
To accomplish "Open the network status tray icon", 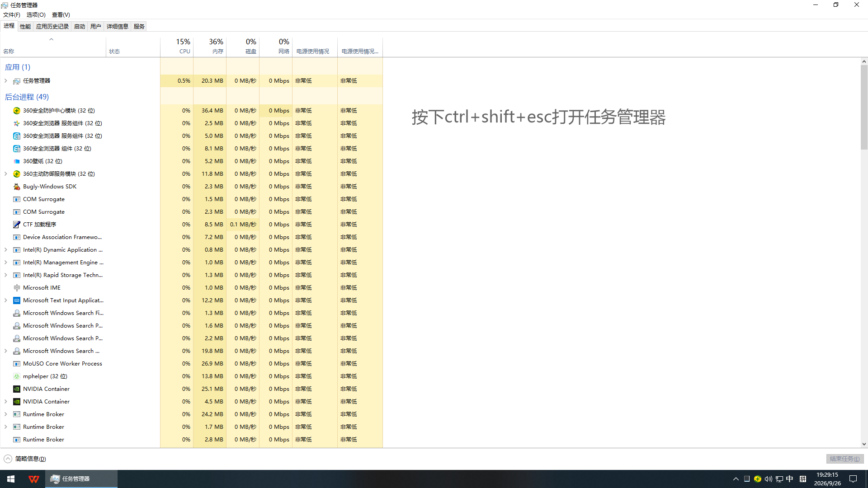I will coord(779,479).
